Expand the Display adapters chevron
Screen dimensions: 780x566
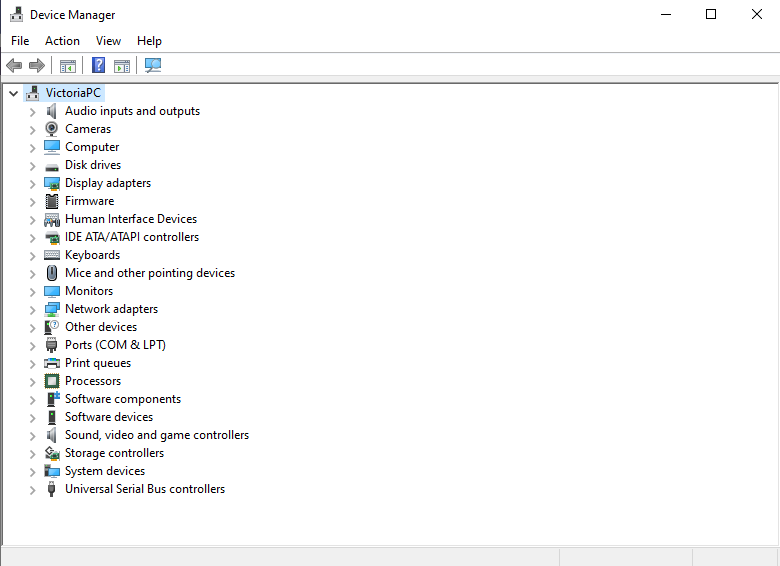tap(32, 184)
